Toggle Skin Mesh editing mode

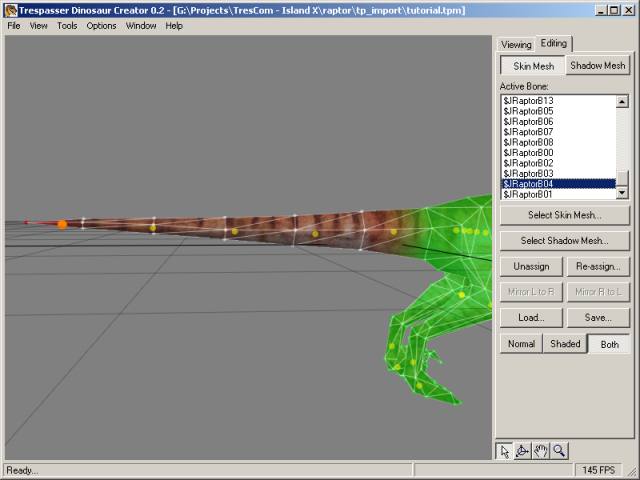coord(532,66)
